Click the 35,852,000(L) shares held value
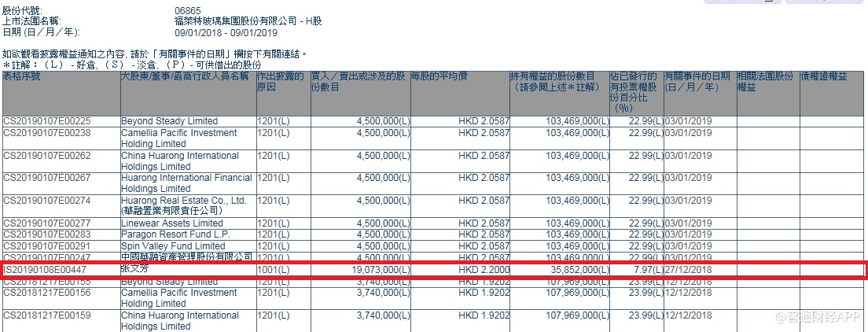Viewport: 868px width, 332px height. pyautogui.click(x=580, y=270)
